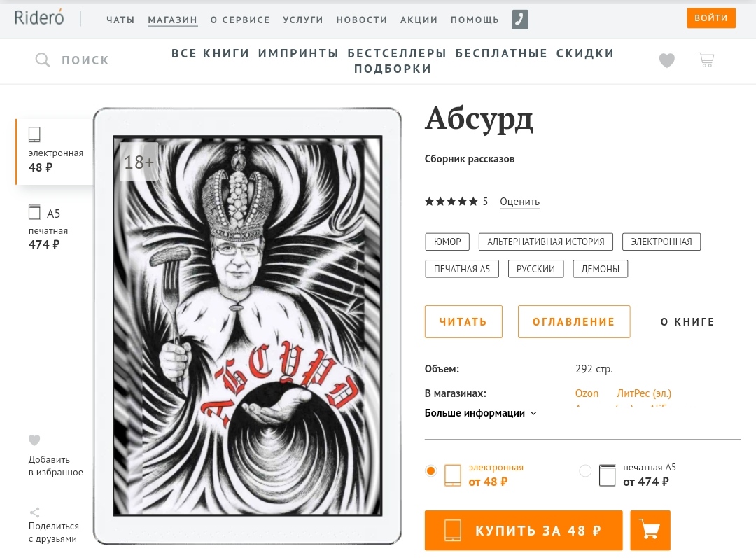Open the shopping cart icon in header
Viewport: 756px width, 558px height.
(x=706, y=60)
